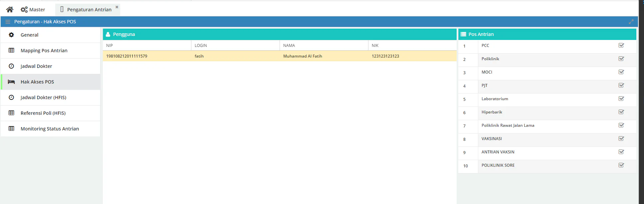644x204 pixels.
Task: Click table icon beside Mapping Pos Antrian
Action: (11, 51)
